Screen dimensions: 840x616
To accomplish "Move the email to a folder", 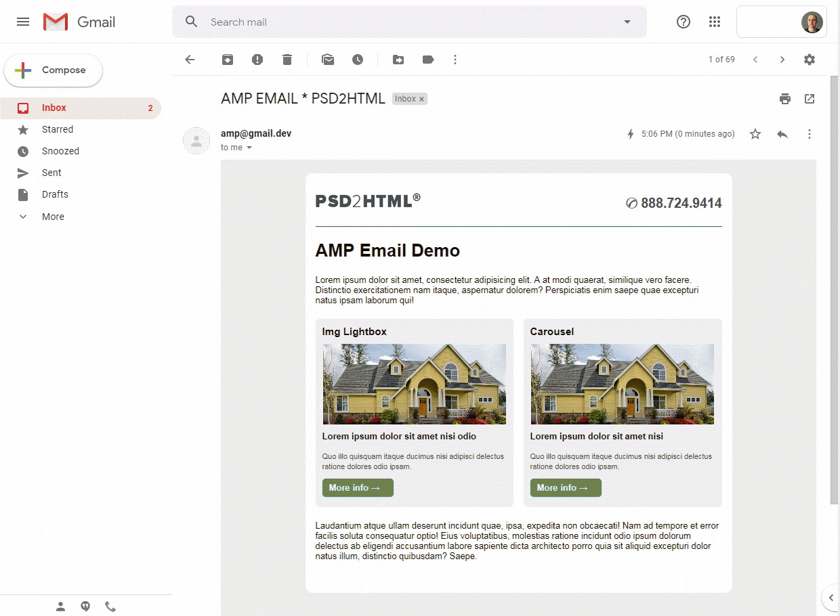I will (x=398, y=60).
